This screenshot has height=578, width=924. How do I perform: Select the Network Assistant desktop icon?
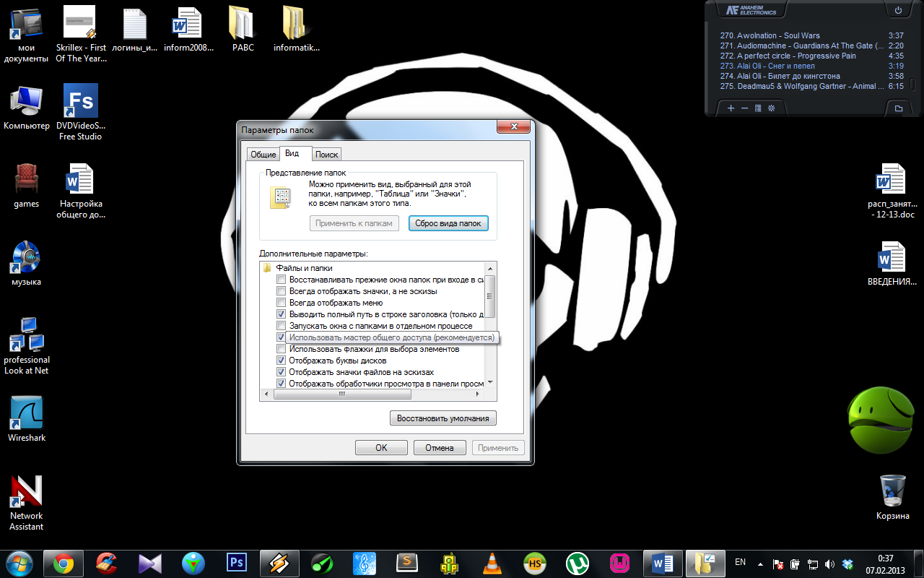tap(27, 503)
